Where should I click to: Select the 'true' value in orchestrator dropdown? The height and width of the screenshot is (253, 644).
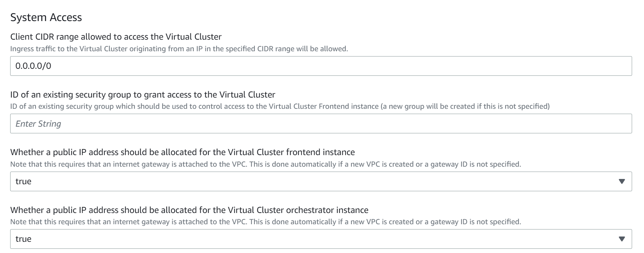point(24,239)
